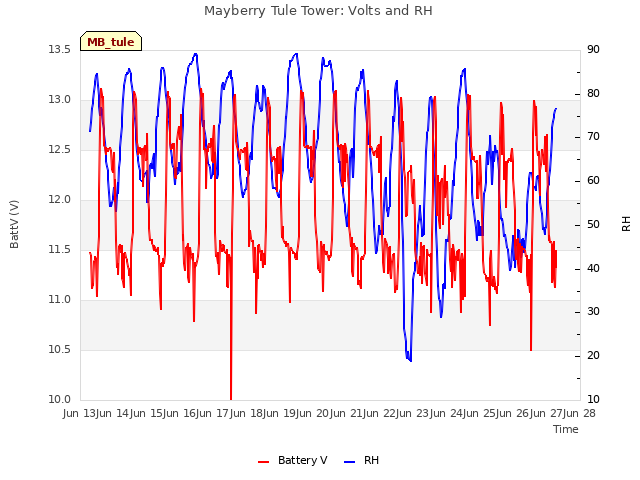Viewport: 640px width, 480px height.
Task: Click the Time axis label
Action: [566, 429]
